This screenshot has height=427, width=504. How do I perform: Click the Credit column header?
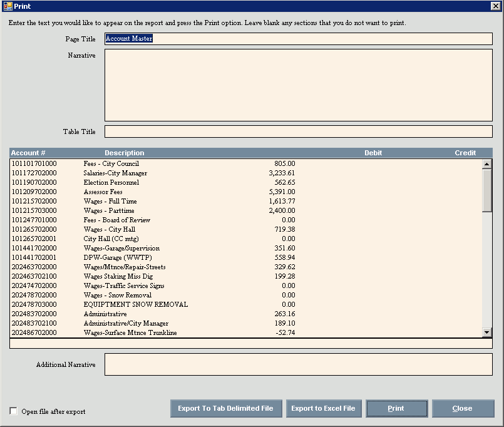point(465,153)
